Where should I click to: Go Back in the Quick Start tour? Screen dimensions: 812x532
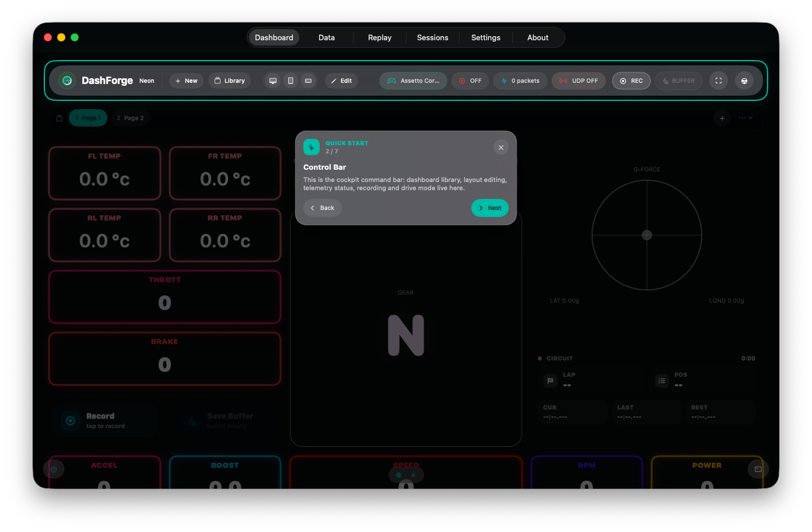(x=323, y=208)
